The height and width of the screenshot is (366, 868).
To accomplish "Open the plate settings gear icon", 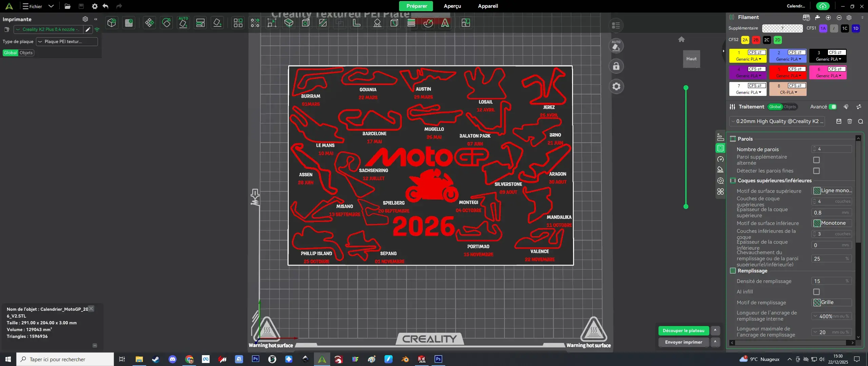I will [616, 86].
